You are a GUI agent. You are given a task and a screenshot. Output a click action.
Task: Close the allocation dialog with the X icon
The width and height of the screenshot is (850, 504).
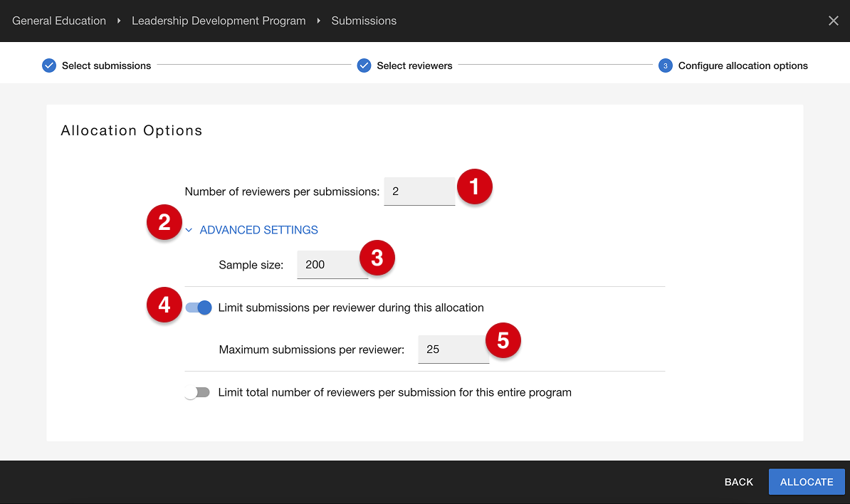click(x=833, y=21)
